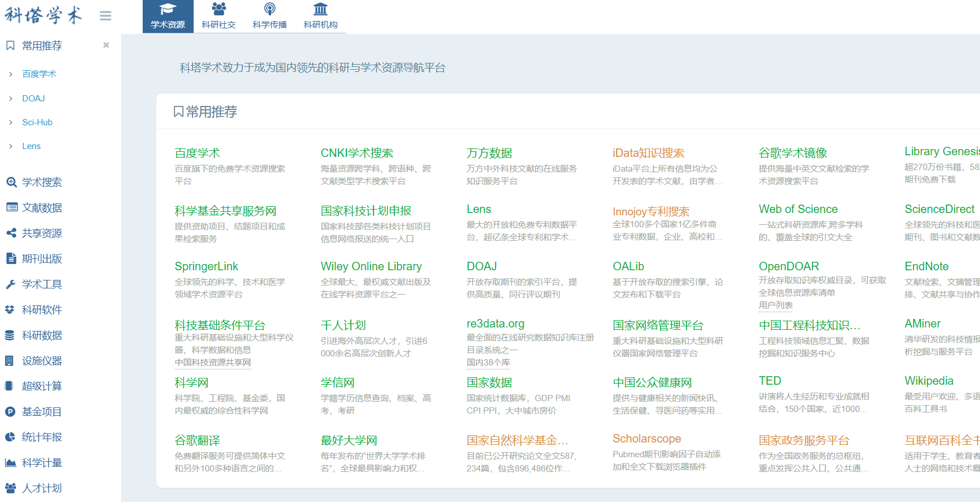The image size is (980, 502).
Task: Open the 谷歌学术镜像 link
Action: [x=793, y=153]
